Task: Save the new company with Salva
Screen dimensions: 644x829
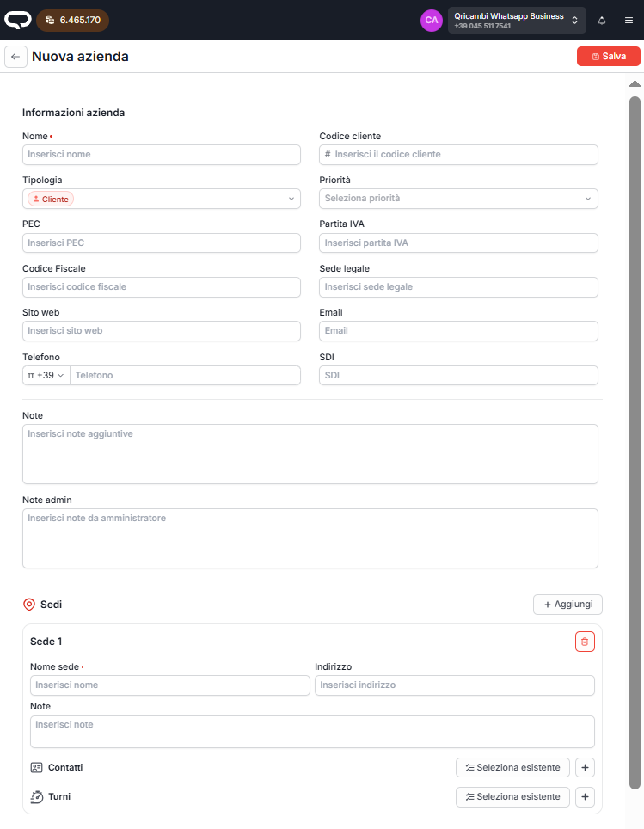Action: click(x=609, y=56)
